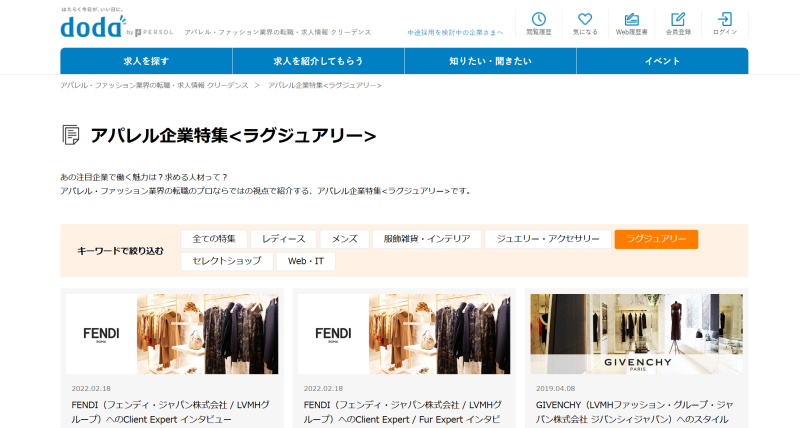Click the doda logo
The height and width of the screenshot is (428, 800).
[x=93, y=27]
